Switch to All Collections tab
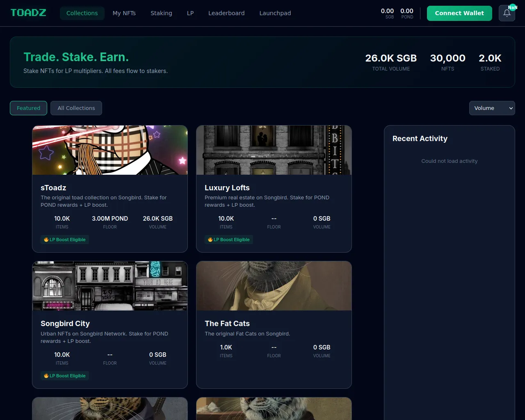The height and width of the screenshot is (420, 525). [x=76, y=108]
